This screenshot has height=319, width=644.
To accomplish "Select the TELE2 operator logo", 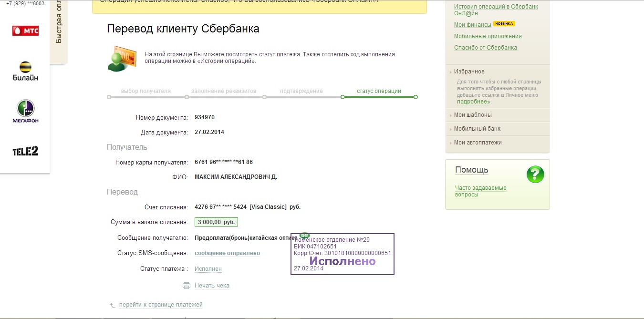I will [25, 151].
